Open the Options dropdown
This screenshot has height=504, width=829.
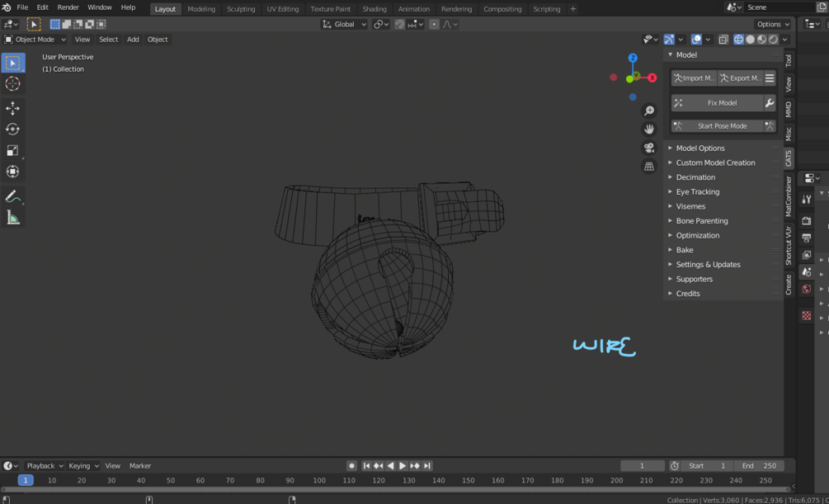(772, 24)
